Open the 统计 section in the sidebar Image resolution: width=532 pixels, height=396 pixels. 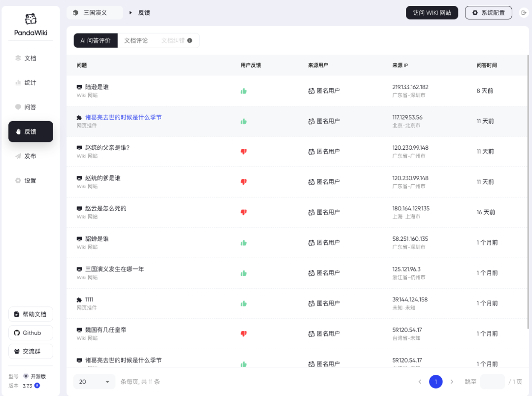click(x=31, y=83)
